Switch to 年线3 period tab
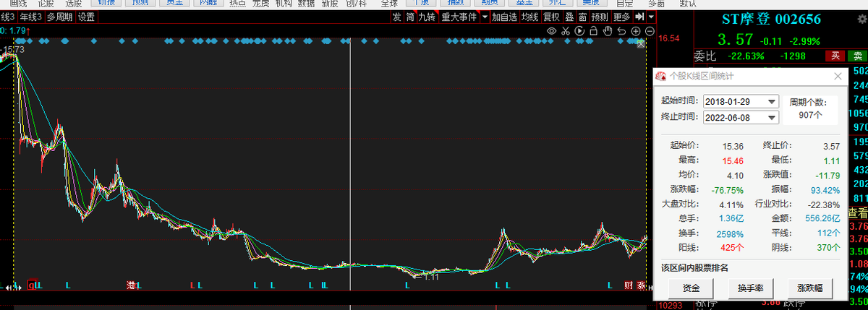 [30, 17]
